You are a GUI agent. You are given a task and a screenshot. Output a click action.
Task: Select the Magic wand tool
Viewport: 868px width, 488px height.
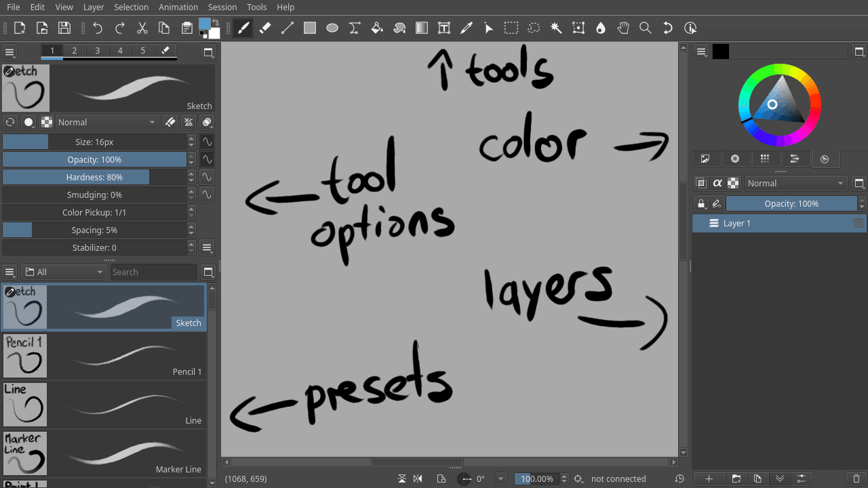[x=556, y=28]
